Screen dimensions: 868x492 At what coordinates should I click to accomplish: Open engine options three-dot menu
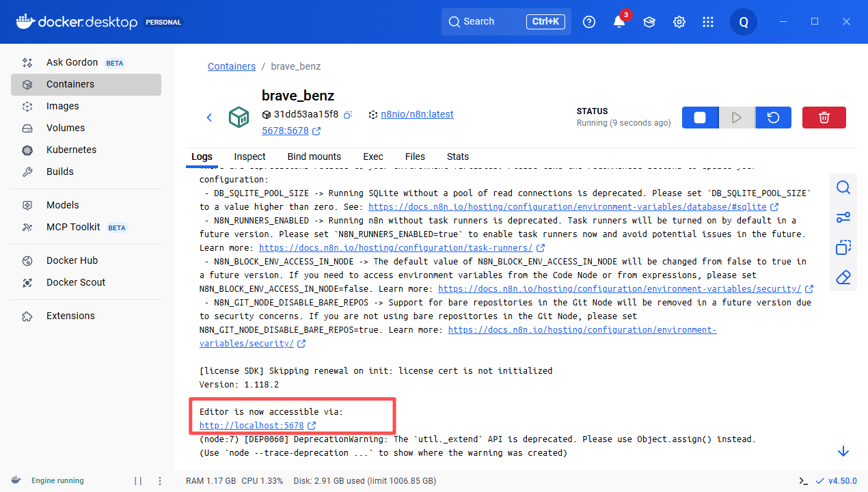160,480
